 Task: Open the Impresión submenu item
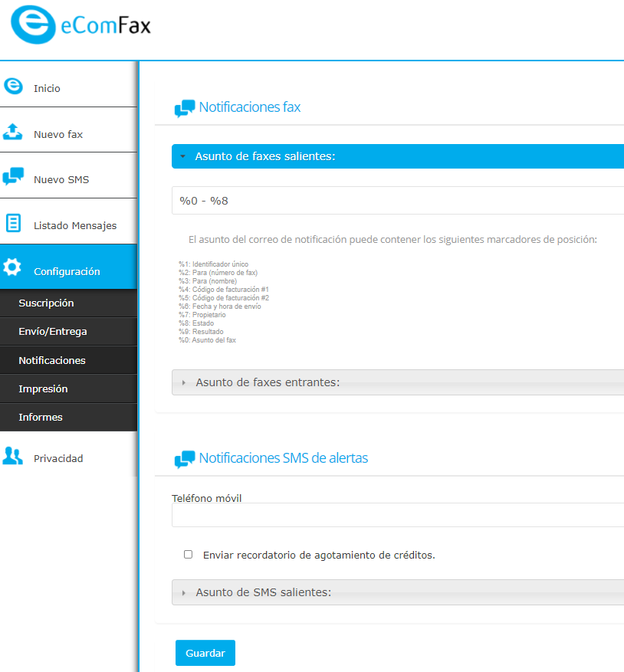[x=69, y=388]
